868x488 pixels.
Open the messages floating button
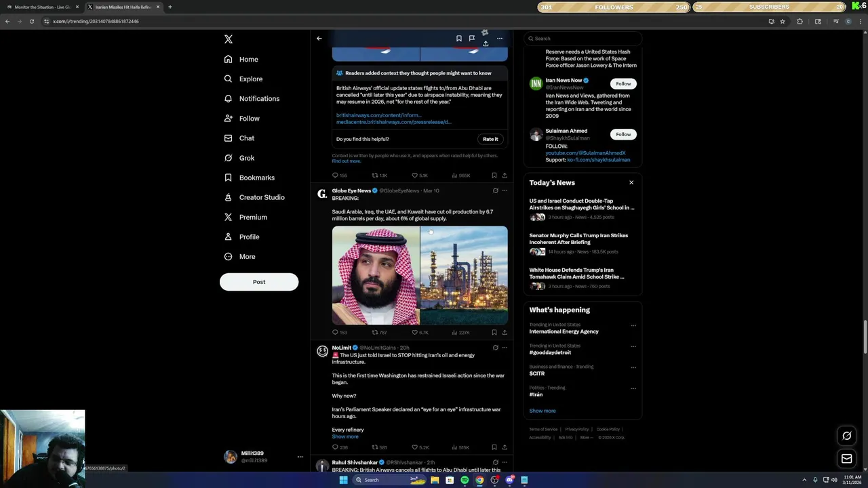coord(846,459)
